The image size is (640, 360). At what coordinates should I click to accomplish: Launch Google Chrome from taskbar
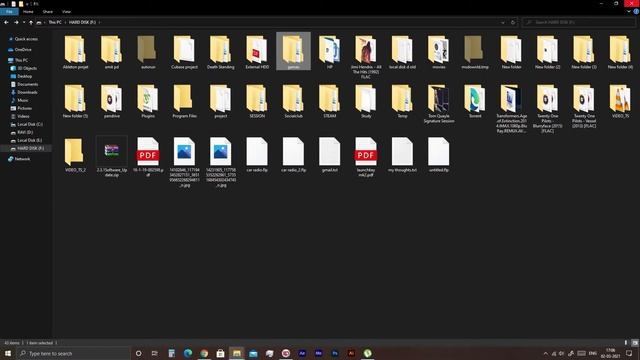(x=204, y=353)
